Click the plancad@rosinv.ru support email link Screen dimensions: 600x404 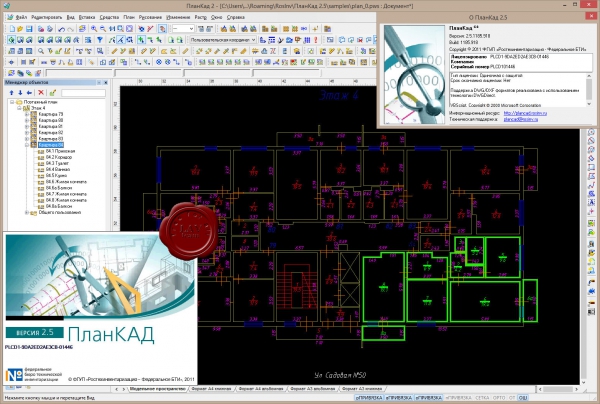click(x=520, y=119)
